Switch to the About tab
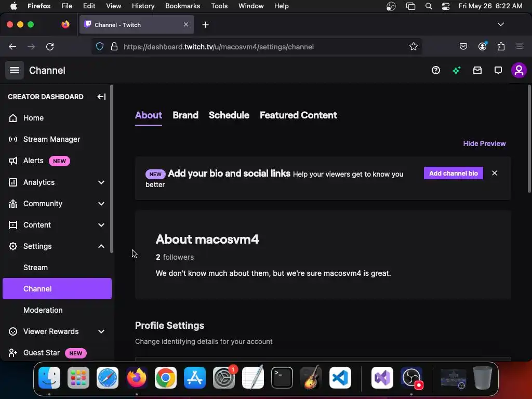This screenshot has height=399, width=532. point(148,115)
